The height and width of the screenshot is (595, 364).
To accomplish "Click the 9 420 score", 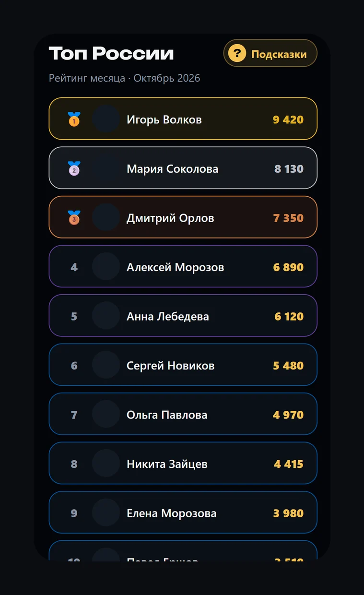I will pyautogui.click(x=288, y=119).
